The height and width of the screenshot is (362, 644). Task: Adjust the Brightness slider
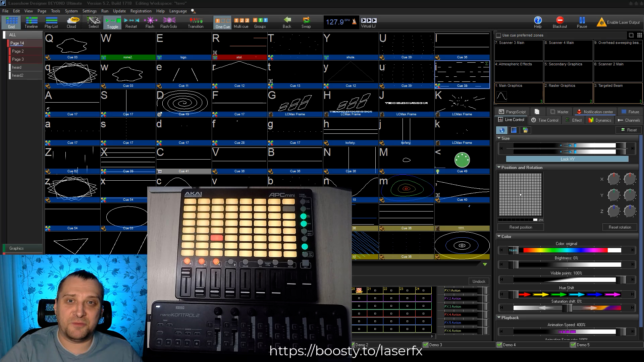[x=567, y=265]
